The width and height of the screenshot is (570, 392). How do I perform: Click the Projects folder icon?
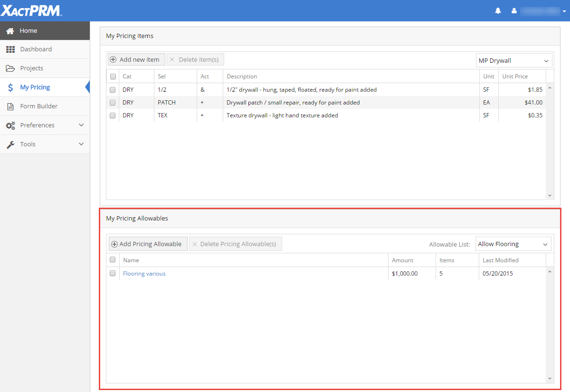coord(10,68)
